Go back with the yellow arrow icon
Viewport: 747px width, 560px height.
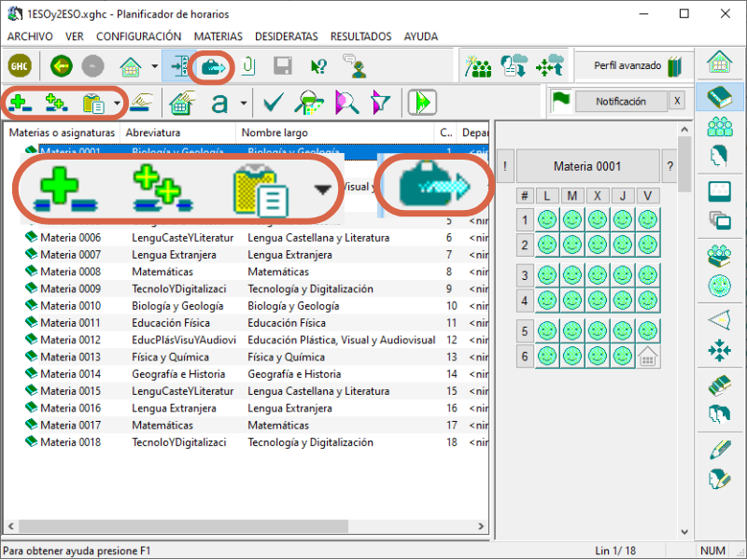coord(62,65)
